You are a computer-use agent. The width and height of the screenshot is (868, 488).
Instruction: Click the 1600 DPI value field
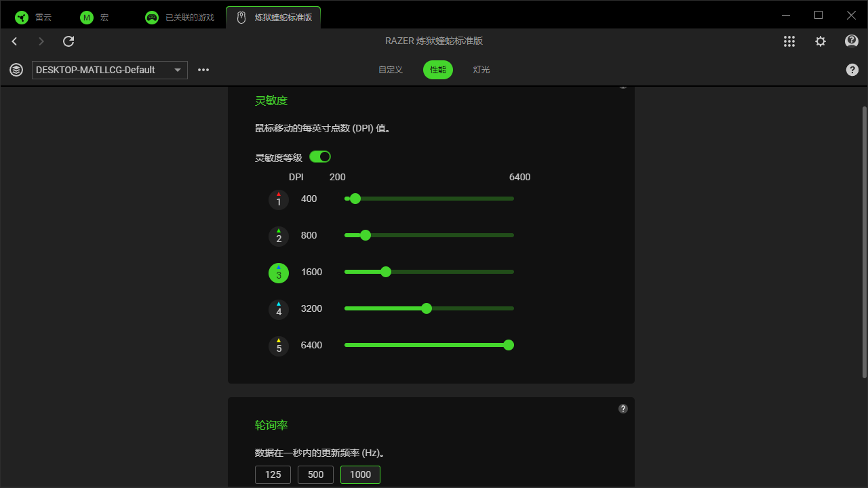pos(312,272)
